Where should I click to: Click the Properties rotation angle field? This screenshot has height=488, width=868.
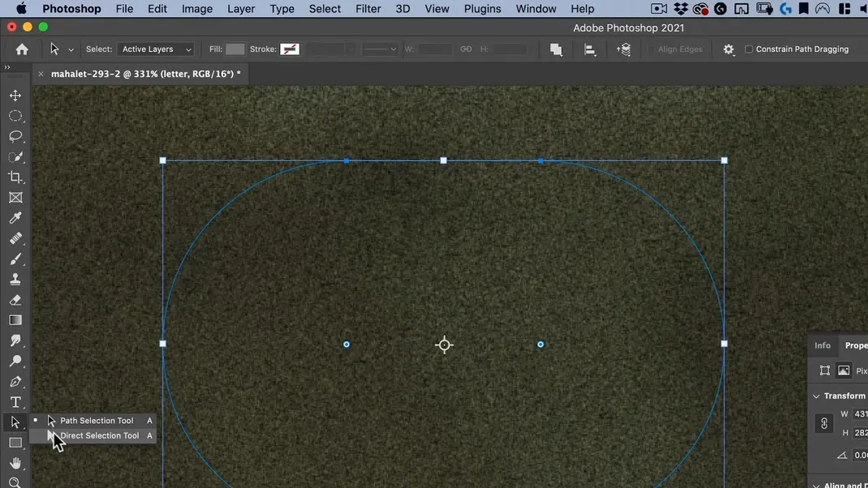860,456
